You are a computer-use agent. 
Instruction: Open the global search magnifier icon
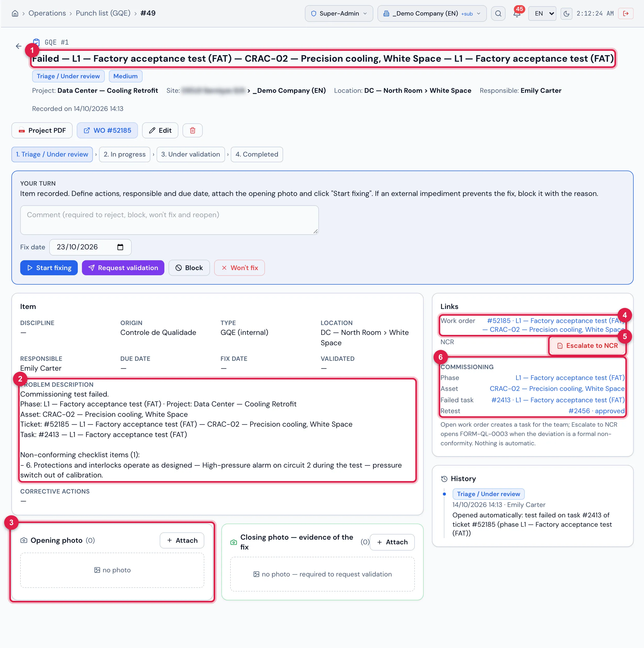(498, 13)
